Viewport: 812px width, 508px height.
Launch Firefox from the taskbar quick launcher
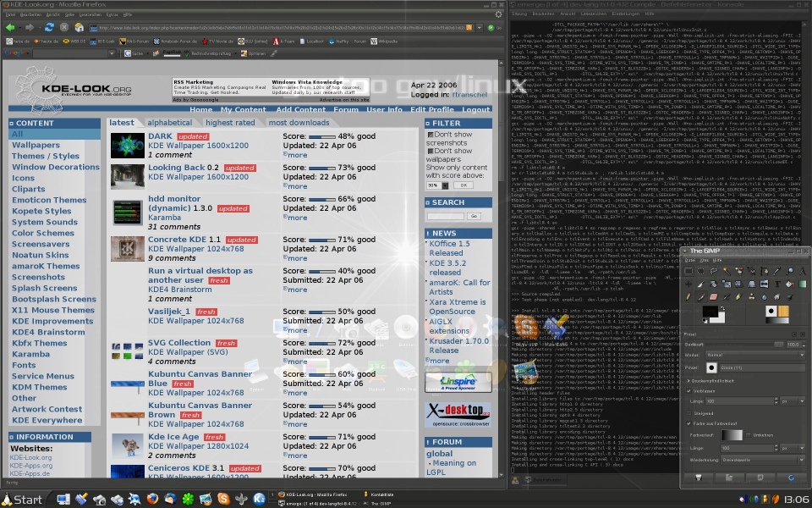pyautogui.click(x=153, y=499)
